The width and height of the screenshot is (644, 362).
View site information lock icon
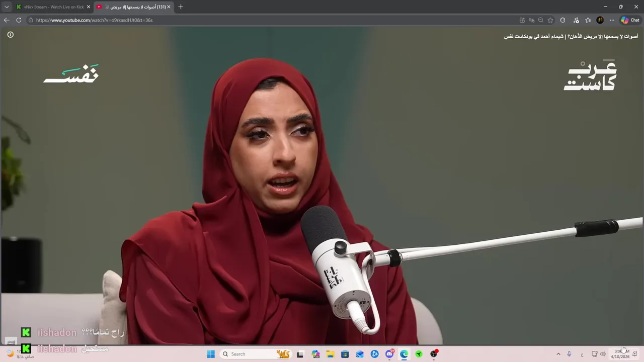pyautogui.click(x=31, y=20)
